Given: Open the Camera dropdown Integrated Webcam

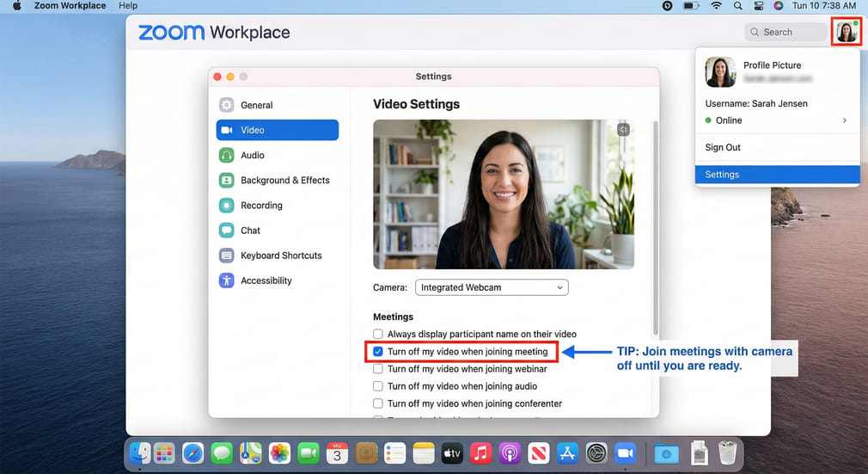Looking at the screenshot, I should click(x=492, y=287).
